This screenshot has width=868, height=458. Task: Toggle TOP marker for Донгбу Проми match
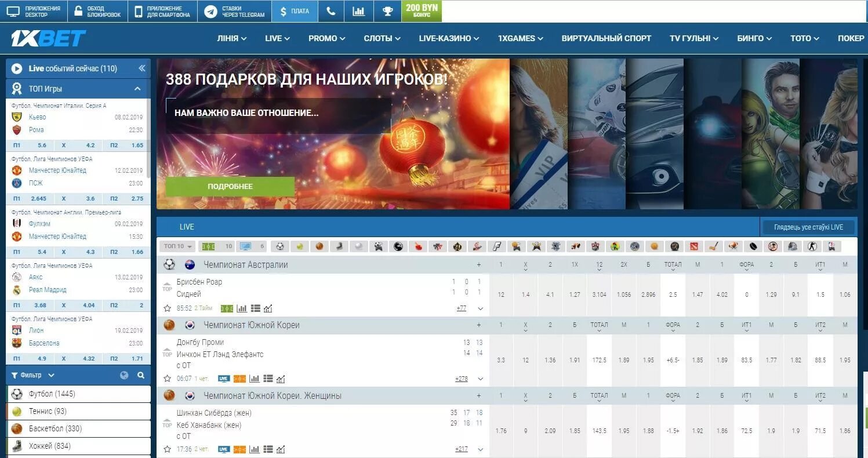coord(167,352)
